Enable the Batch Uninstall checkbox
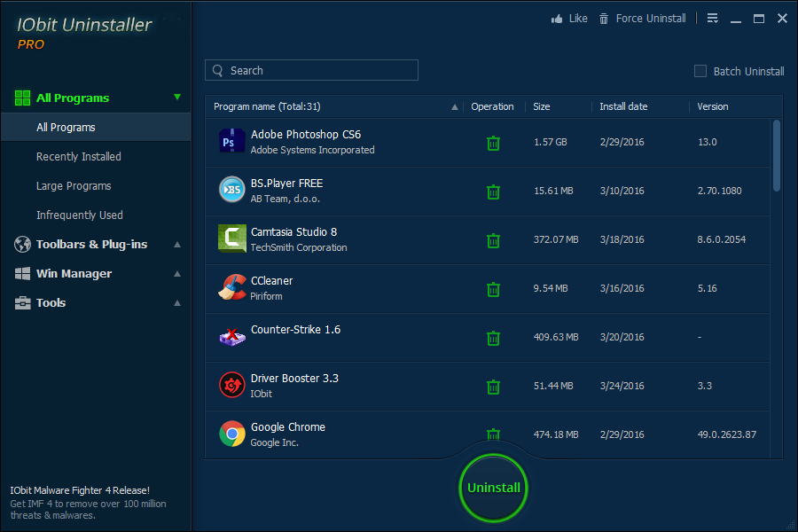The width and height of the screenshot is (798, 532). coord(700,71)
